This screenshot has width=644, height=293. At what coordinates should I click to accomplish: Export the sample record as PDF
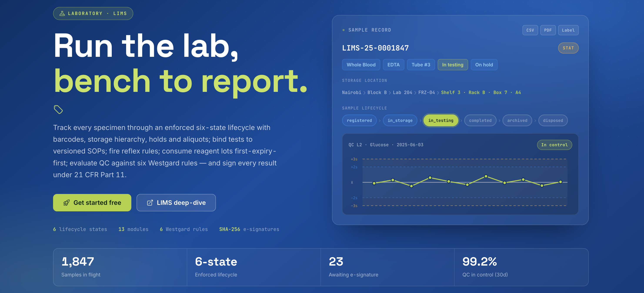(x=548, y=30)
